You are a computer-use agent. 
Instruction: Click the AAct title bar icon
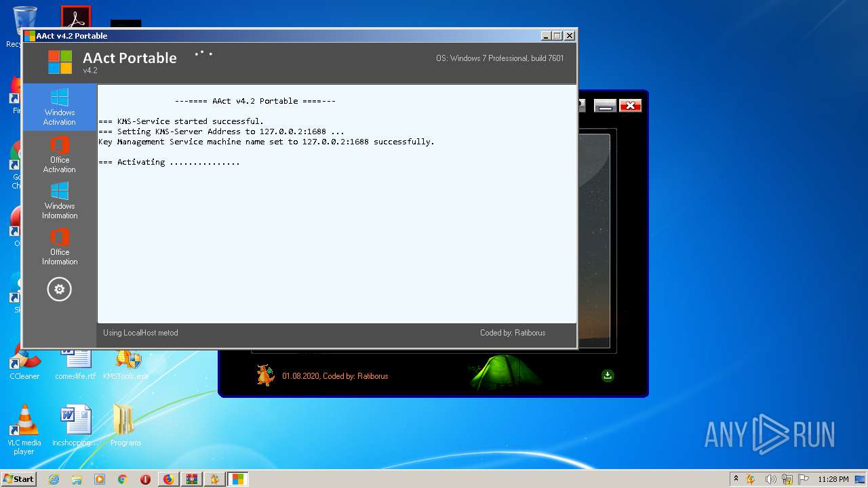(x=29, y=36)
